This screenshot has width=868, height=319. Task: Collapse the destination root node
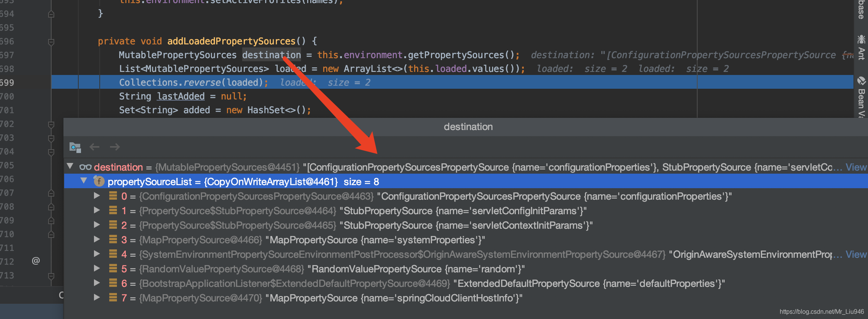click(x=70, y=166)
